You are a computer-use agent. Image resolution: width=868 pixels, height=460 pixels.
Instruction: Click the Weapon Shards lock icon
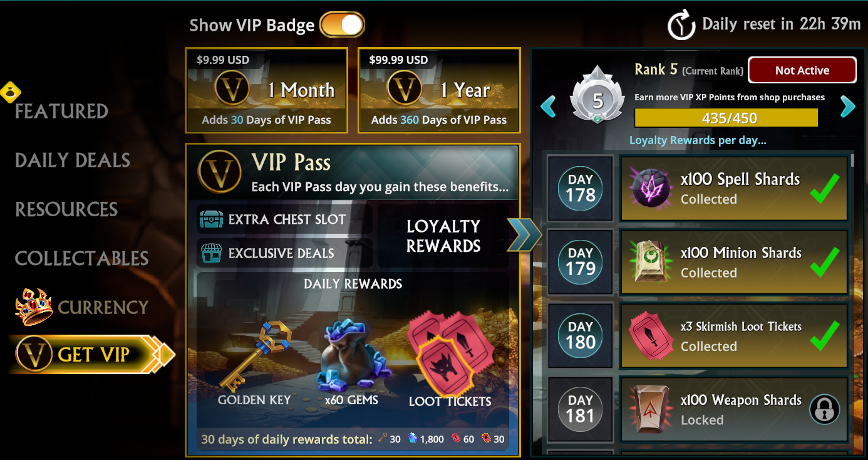[x=825, y=410]
